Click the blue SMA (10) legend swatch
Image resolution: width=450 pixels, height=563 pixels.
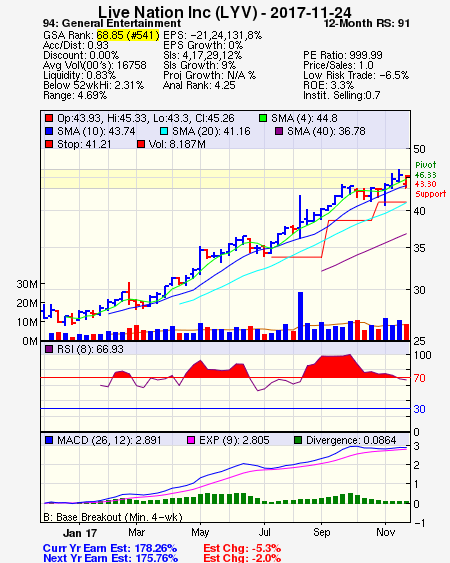point(49,131)
